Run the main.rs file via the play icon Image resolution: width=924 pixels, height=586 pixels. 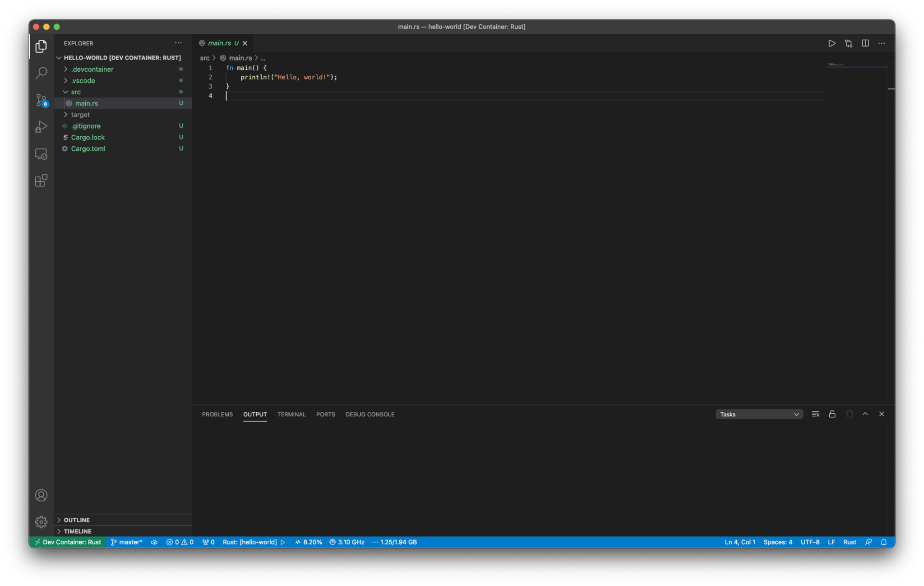coord(832,43)
